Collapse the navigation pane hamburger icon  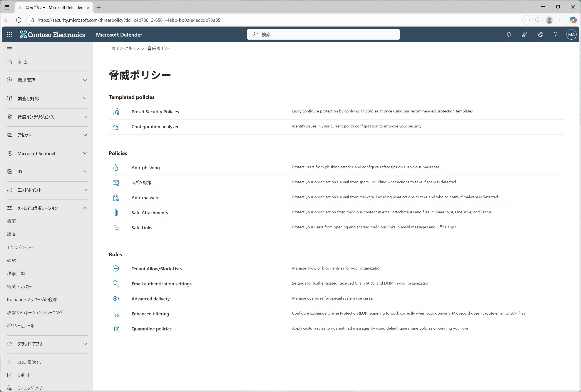(10, 49)
